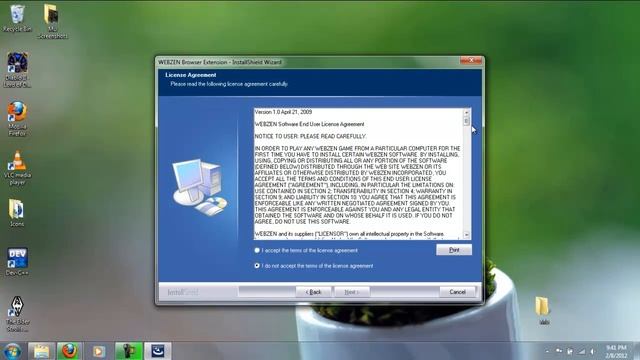Select the folder icon at desktop right side

(543, 310)
